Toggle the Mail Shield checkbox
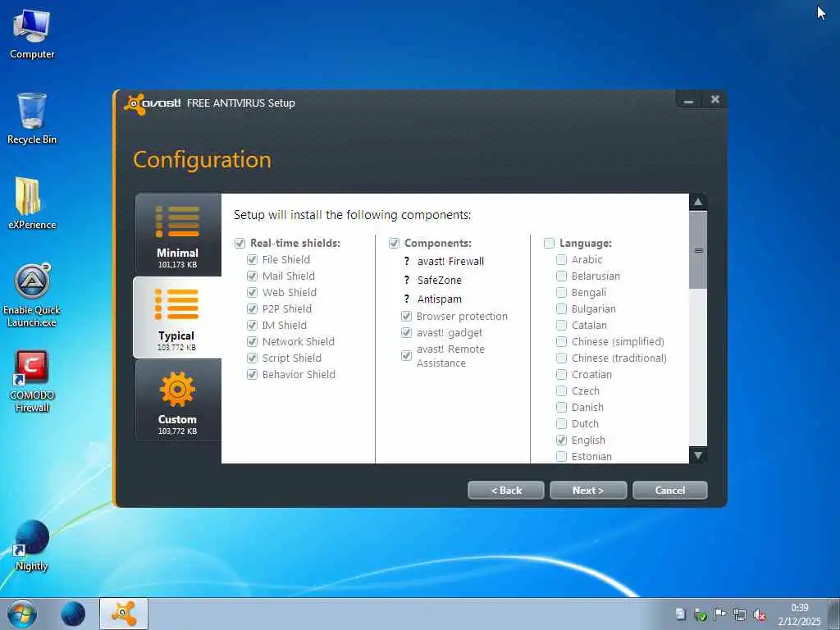 point(253,276)
